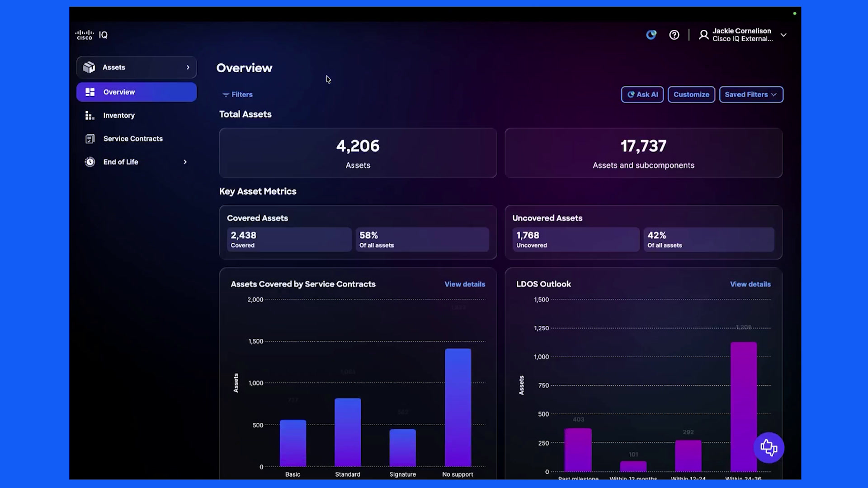Click the End of Life clock icon
This screenshot has width=868, height=488.
point(90,162)
